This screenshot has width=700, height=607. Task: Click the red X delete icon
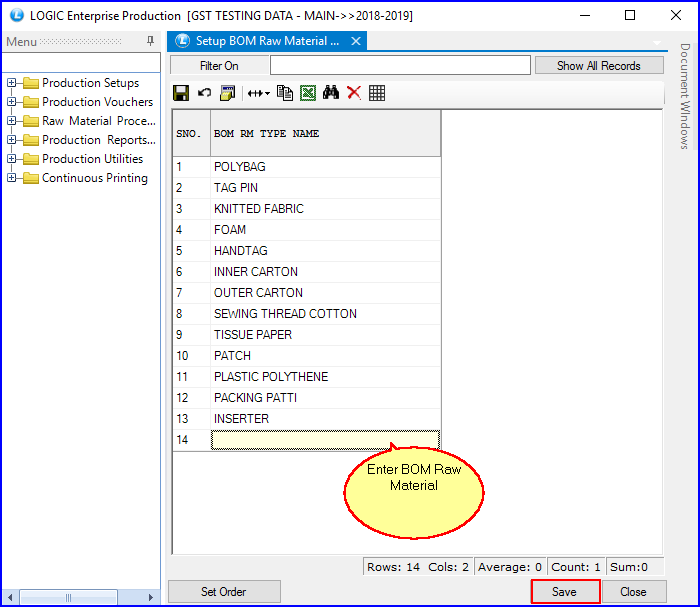(x=354, y=93)
